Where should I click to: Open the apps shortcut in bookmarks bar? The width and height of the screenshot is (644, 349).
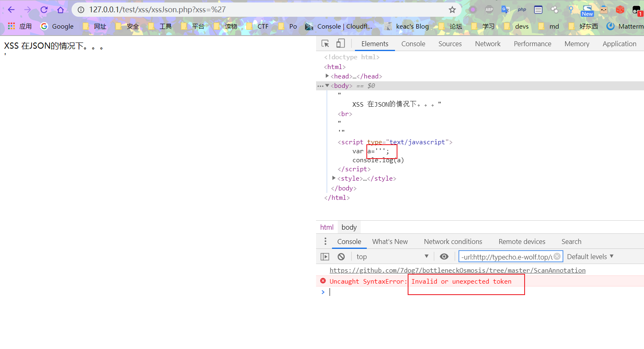(20, 26)
